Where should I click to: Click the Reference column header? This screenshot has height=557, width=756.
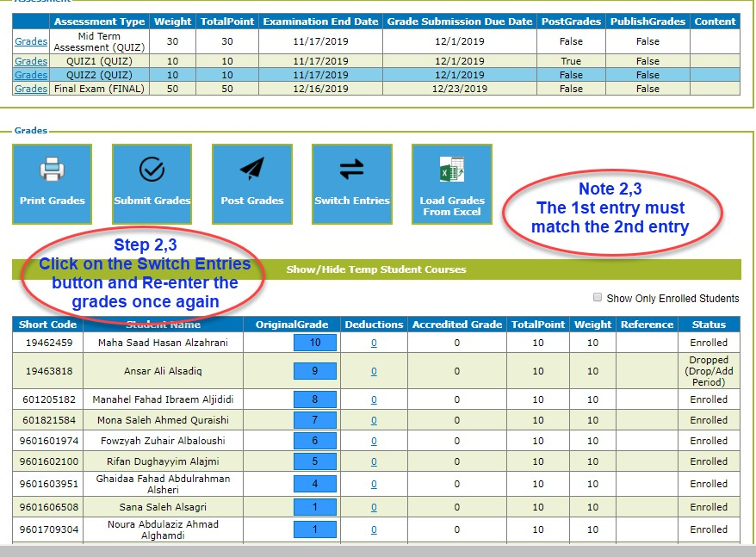(x=647, y=325)
